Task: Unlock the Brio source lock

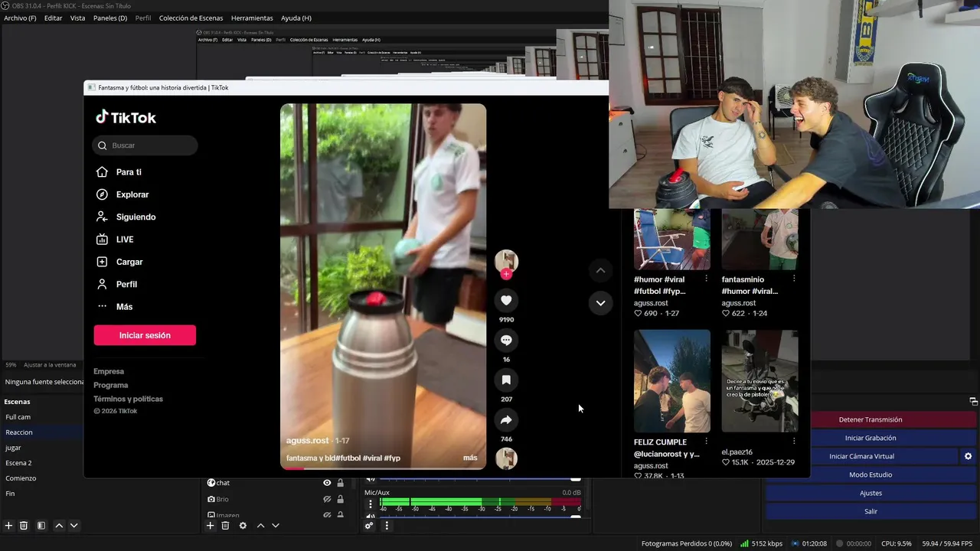Action: click(340, 499)
